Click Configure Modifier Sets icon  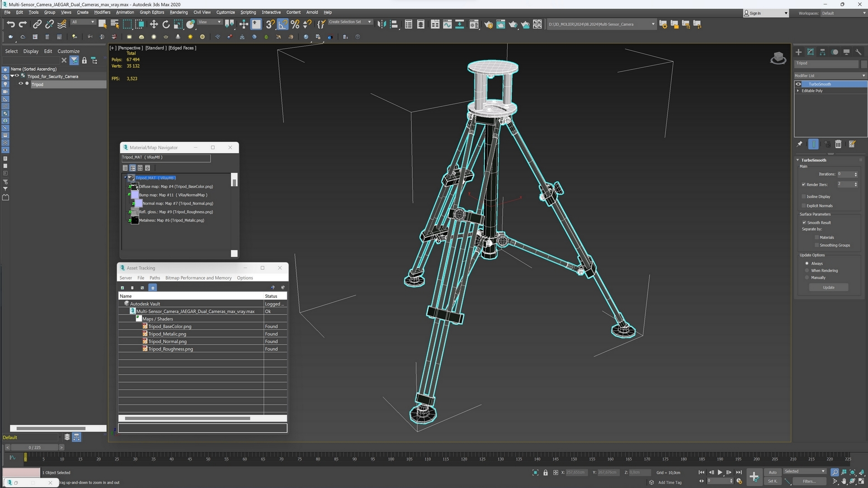(852, 144)
